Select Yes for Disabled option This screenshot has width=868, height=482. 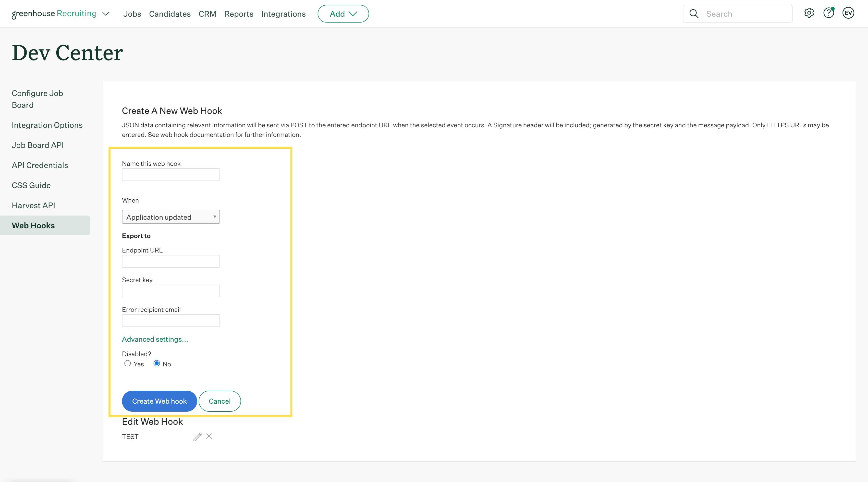[x=127, y=363]
